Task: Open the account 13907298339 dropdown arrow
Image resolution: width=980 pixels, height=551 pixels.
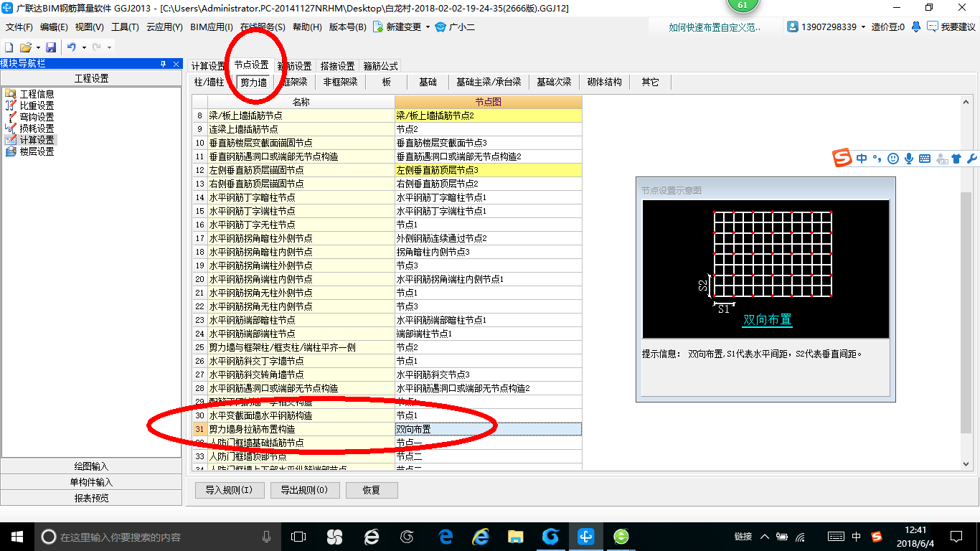Action: click(864, 27)
